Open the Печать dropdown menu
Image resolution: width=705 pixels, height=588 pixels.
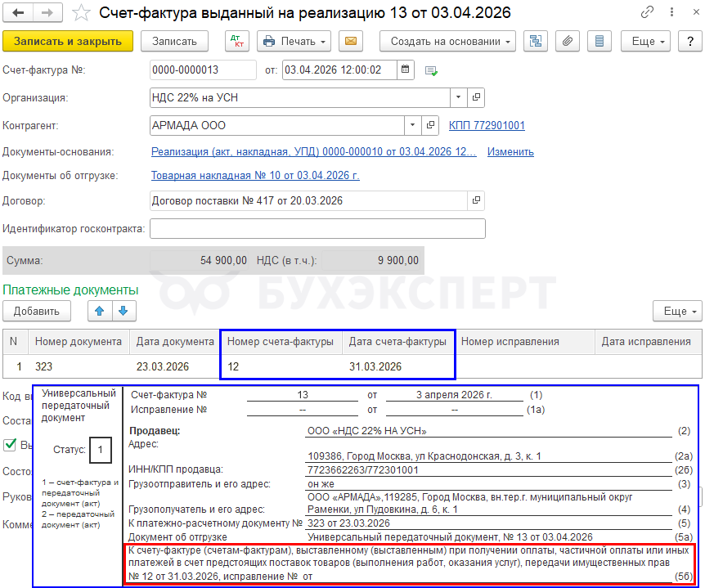pyautogui.click(x=294, y=41)
